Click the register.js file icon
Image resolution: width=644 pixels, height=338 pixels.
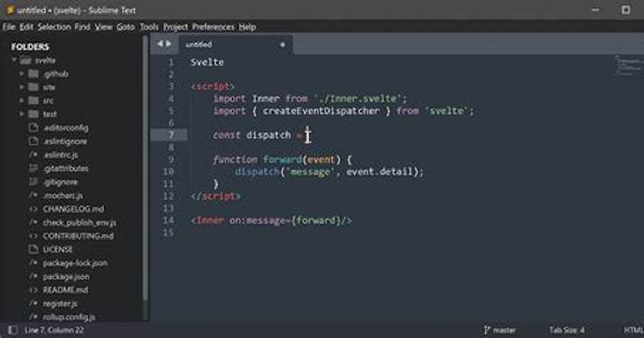pos(33,304)
